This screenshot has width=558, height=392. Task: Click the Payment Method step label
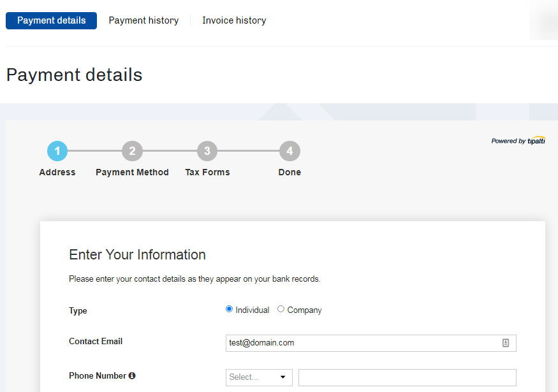[x=132, y=172]
